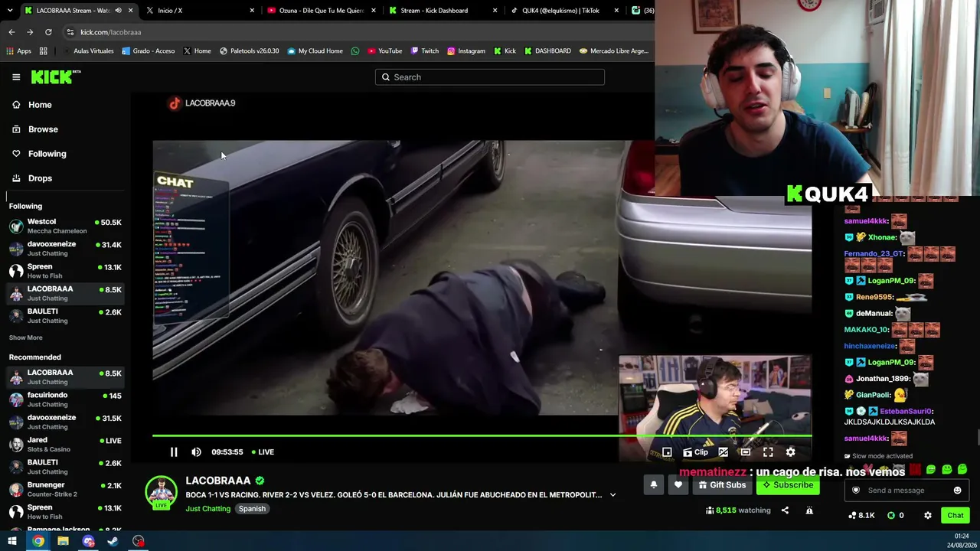This screenshot has height=551, width=980.
Task: Select the Spanish language tag
Action: (252, 509)
